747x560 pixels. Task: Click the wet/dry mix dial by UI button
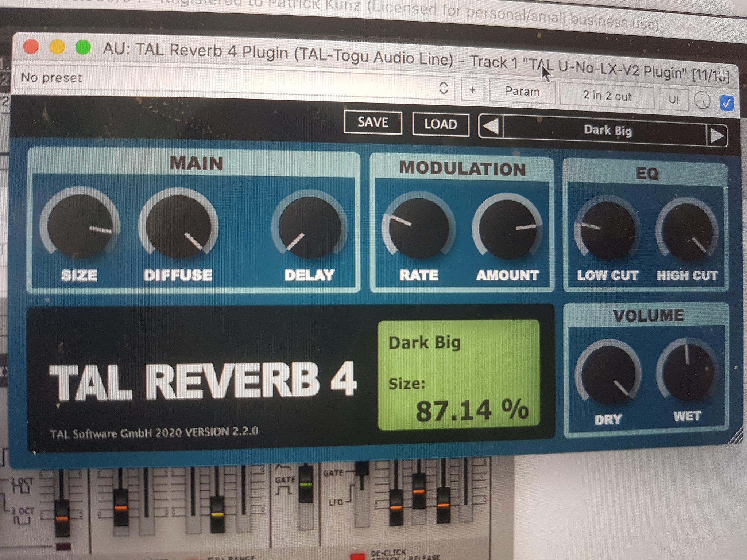702,100
